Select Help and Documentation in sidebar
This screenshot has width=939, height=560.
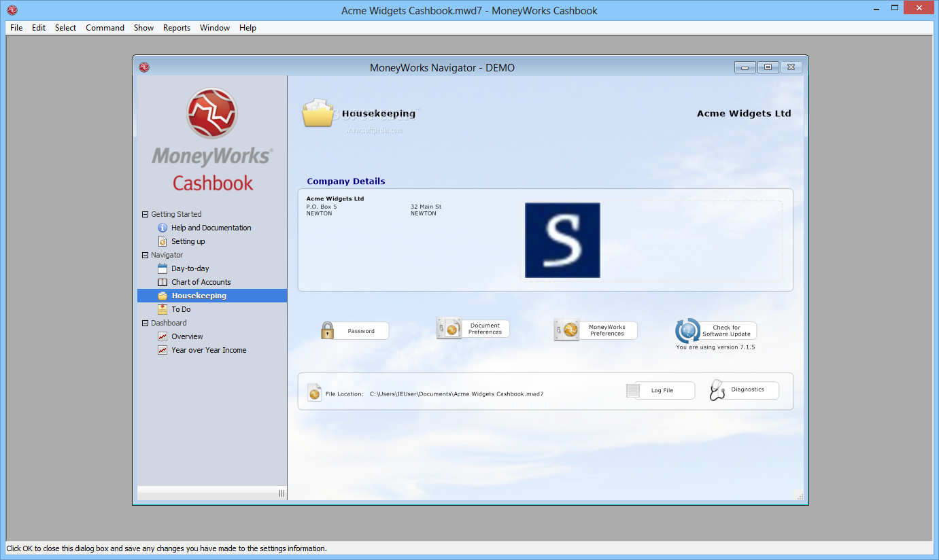coord(211,228)
